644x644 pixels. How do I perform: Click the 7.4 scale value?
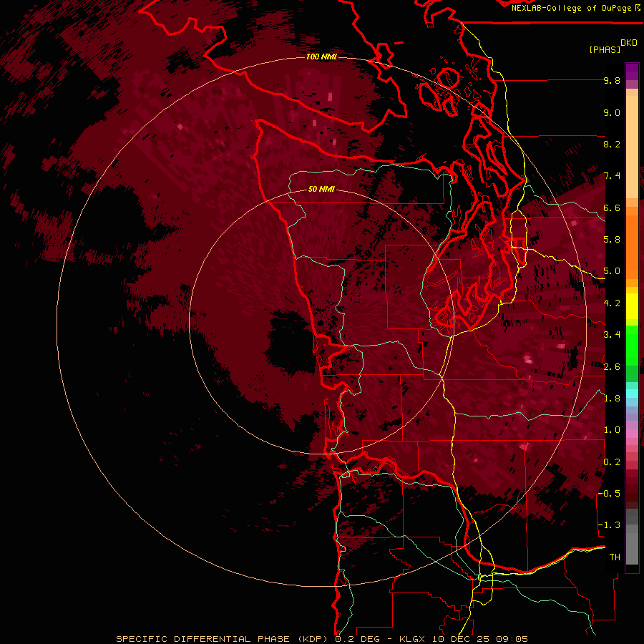coord(612,176)
